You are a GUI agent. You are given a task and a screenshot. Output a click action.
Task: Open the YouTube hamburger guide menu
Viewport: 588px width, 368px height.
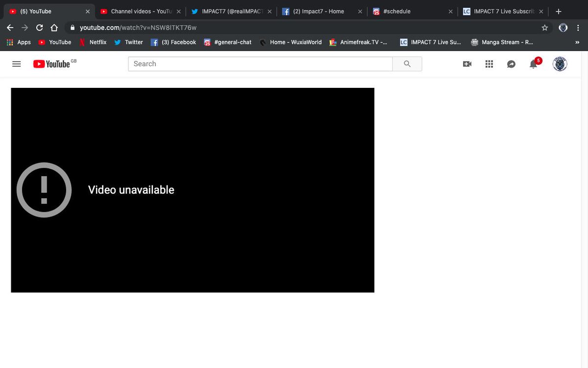[x=16, y=64]
